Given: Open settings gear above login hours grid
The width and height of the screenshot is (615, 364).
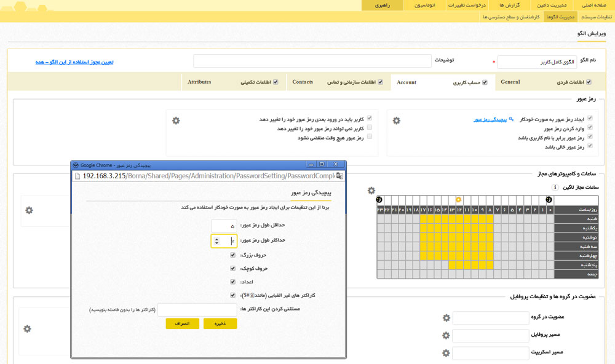Looking at the screenshot, I should (x=371, y=191).
